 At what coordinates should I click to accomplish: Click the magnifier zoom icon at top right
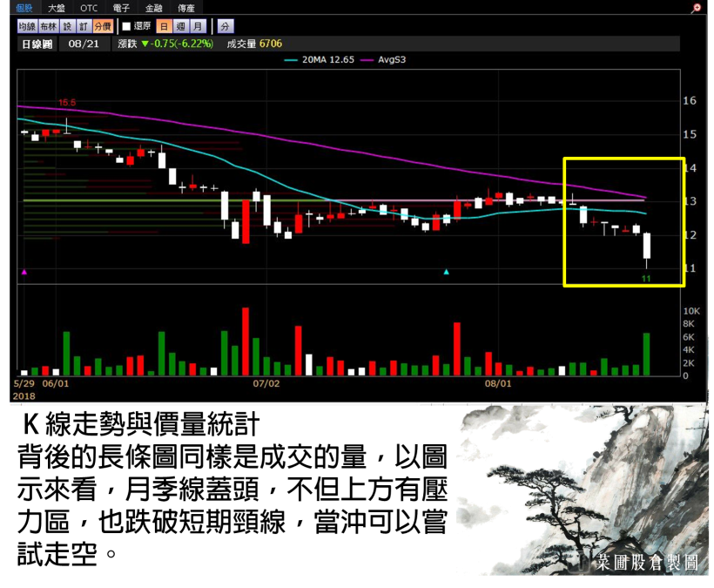pos(695,7)
